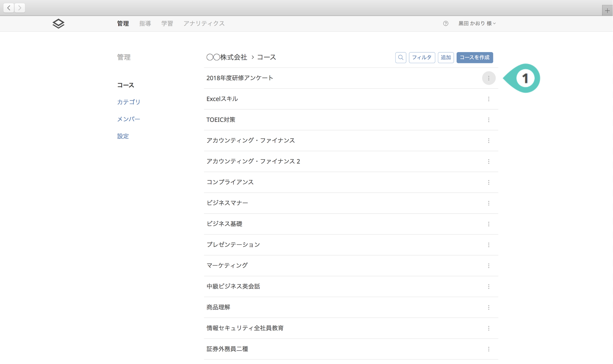The width and height of the screenshot is (613, 364).
Task: Open the ビジネスマナー course row
Action: (227, 203)
